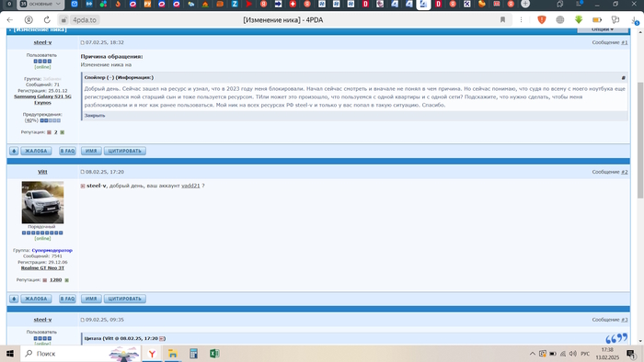Click the Windows Поиск search box

click(x=80, y=354)
